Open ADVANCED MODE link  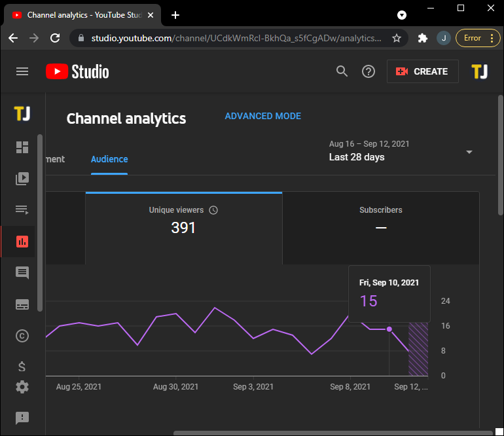click(x=262, y=116)
